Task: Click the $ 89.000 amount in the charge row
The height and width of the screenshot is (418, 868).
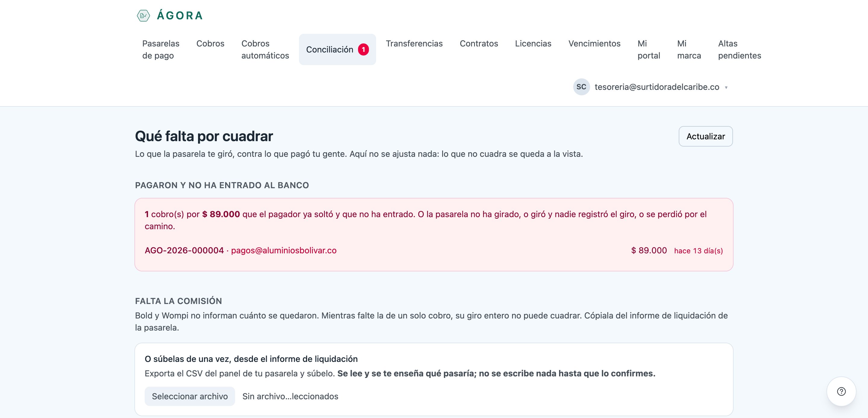Action: pyautogui.click(x=649, y=250)
